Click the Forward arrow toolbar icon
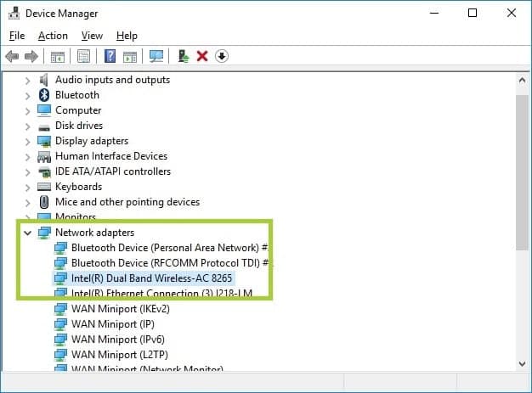The height and width of the screenshot is (393, 532). (x=31, y=56)
